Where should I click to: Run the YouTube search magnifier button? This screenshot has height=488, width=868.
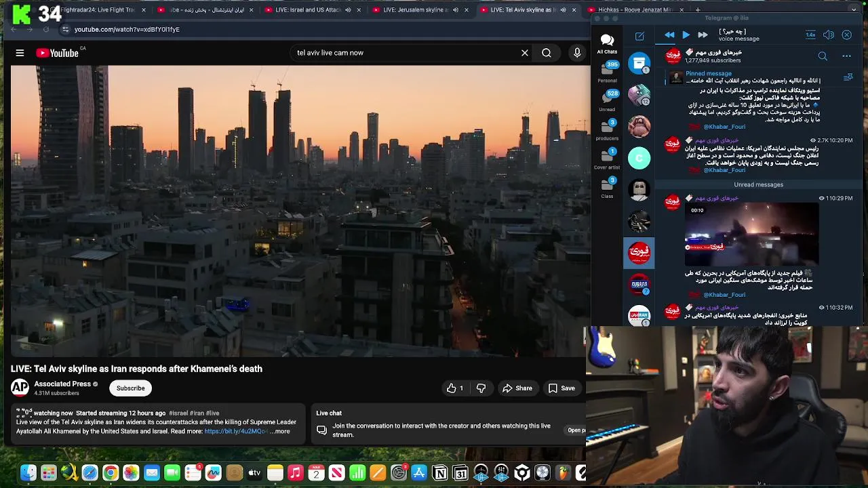click(547, 53)
